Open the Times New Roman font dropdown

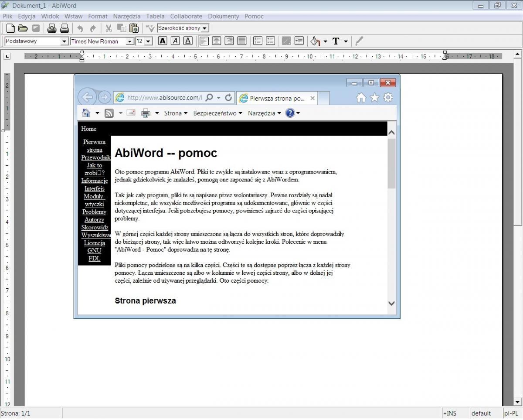129,41
